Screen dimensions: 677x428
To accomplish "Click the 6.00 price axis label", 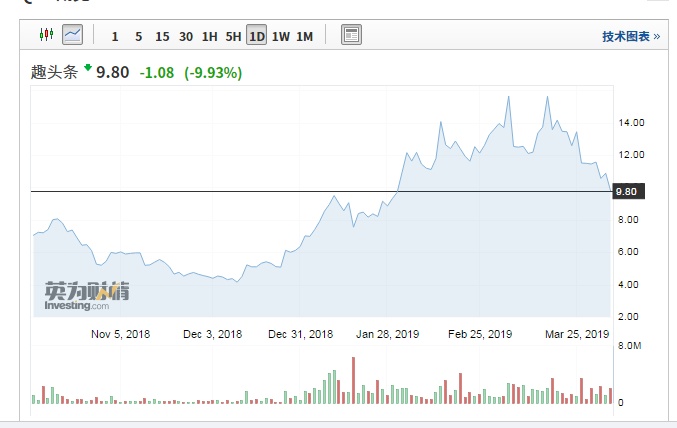I will (x=628, y=252).
